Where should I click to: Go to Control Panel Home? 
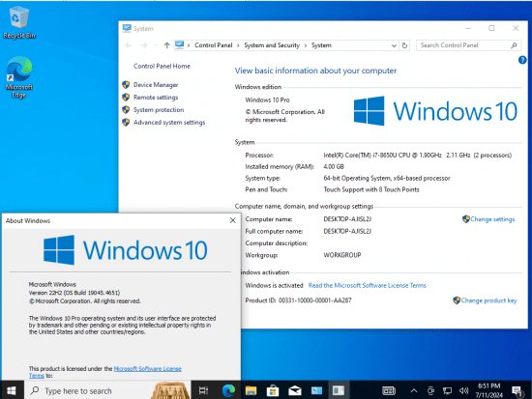click(162, 66)
